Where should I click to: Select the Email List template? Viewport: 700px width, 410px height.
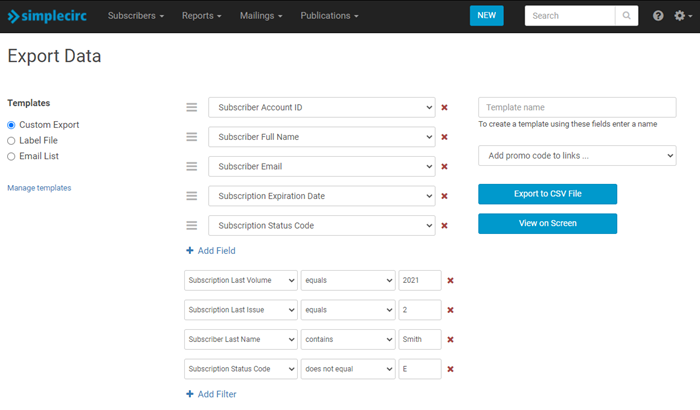11,156
